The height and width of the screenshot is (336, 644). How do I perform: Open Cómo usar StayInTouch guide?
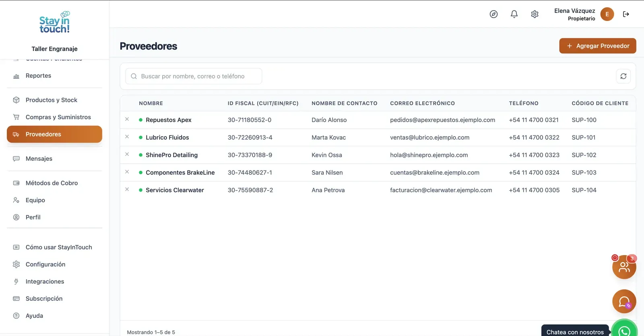pos(54,247)
